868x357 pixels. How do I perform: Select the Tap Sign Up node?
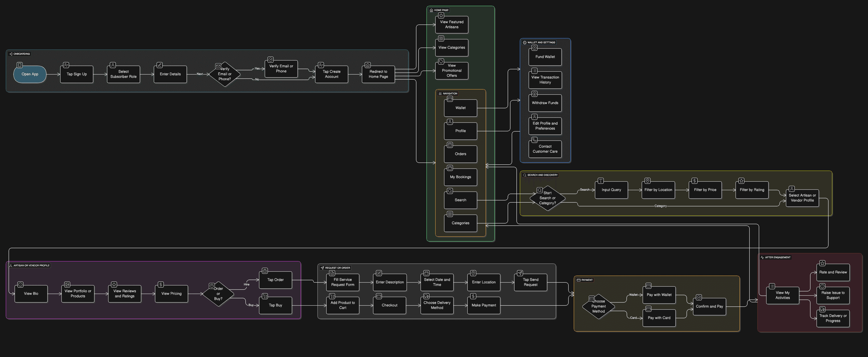click(x=76, y=74)
